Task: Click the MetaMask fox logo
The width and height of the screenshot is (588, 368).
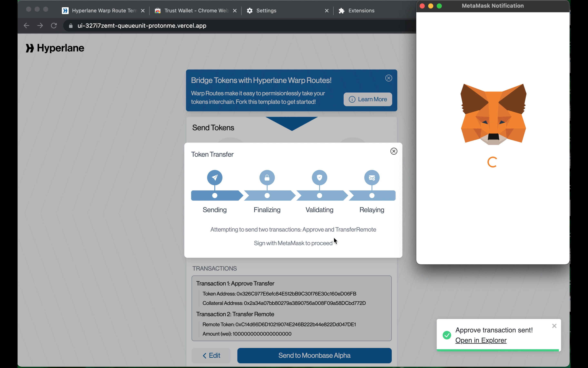Action: click(493, 114)
